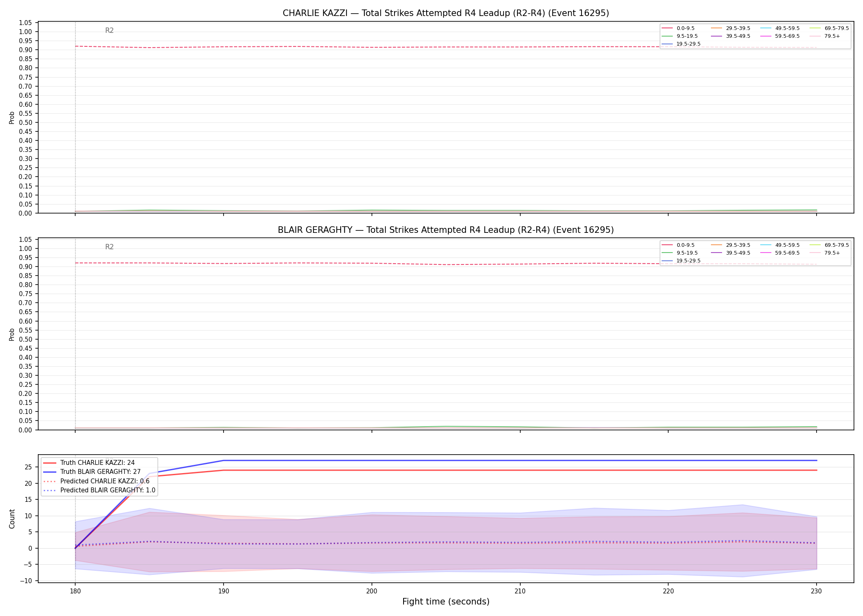Select 59.5-69.5 in the Kazzi chart legend
Image resolution: width=863 pixels, height=616 pixels.
pos(787,36)
